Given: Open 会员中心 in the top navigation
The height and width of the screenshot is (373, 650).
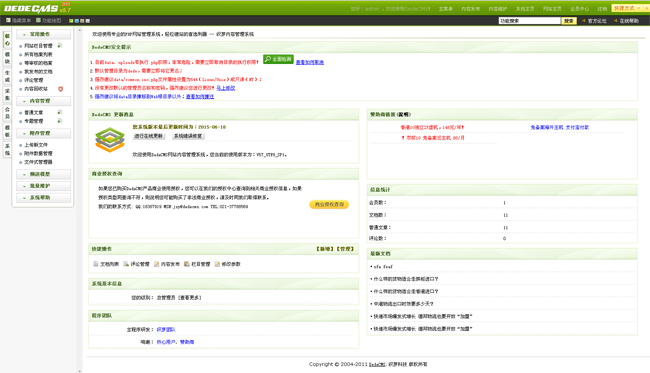Looking at the screenshot, I should [x=580, y=9].
